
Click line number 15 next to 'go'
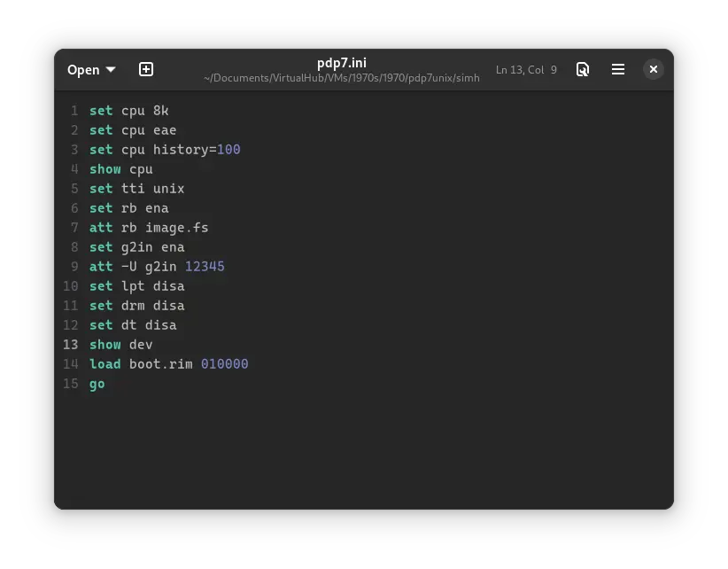click(70, 384)
